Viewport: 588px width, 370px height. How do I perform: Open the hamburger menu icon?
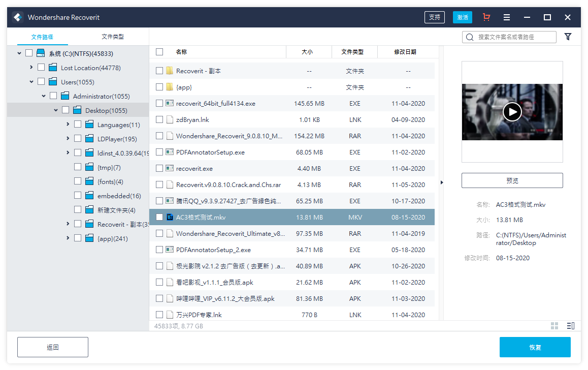point(507,17)
